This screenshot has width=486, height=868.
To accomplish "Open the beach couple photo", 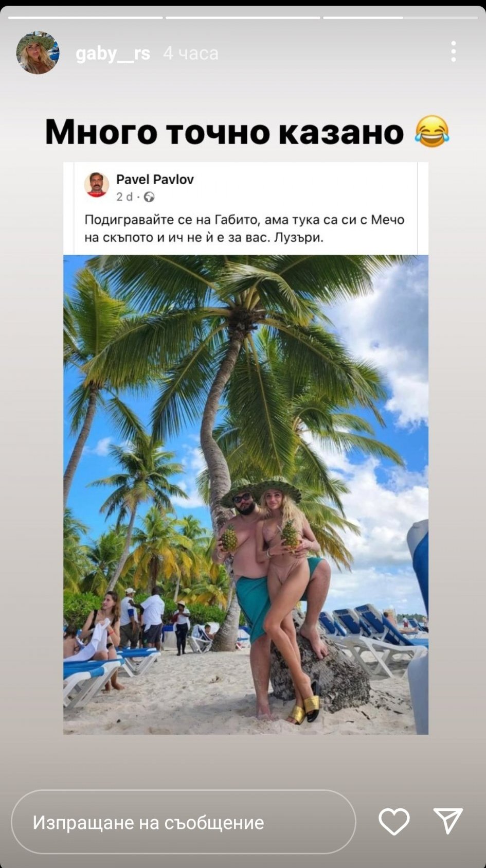I will coord(246,494).
